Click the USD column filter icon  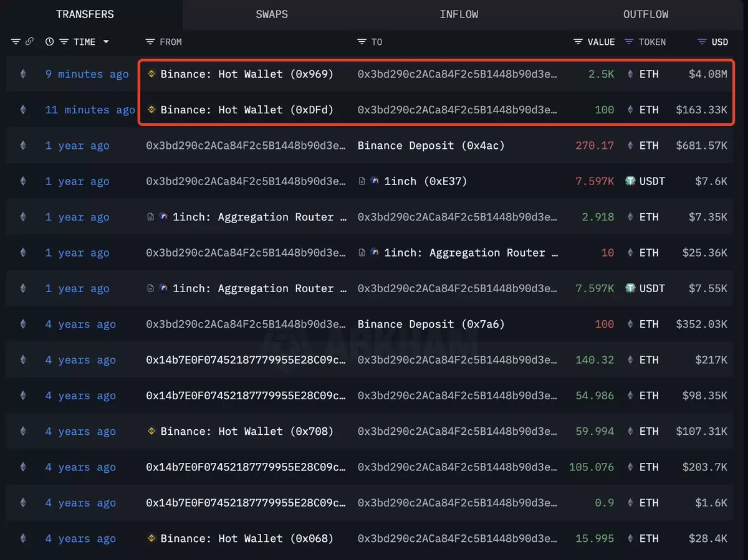[701, 42]
